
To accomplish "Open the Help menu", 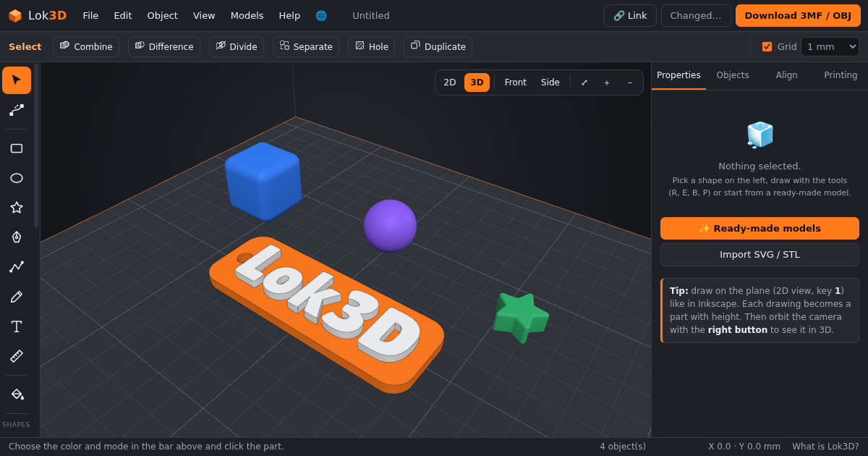I will 289,15.
